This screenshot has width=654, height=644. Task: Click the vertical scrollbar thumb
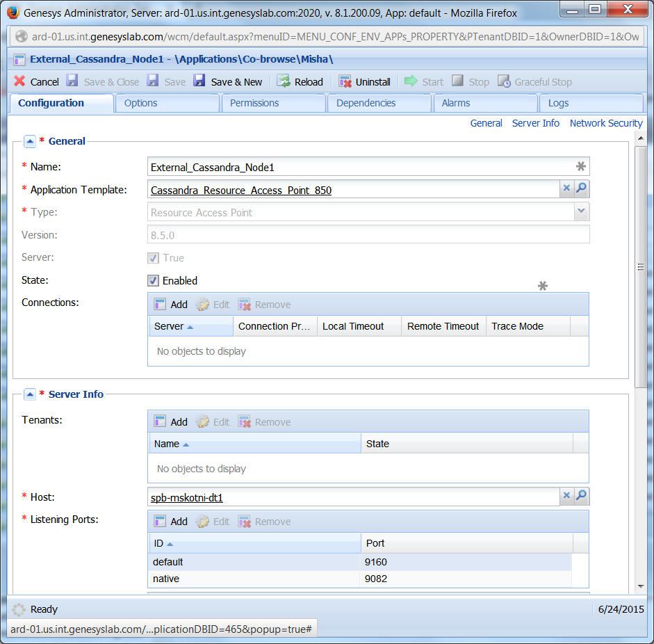(641, 267)
